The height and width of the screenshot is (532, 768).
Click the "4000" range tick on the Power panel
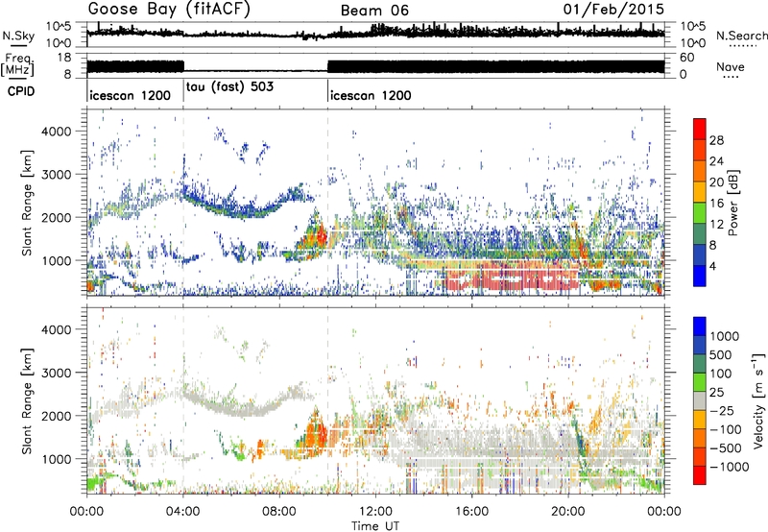pyautogui.click(x=57, y=132)
